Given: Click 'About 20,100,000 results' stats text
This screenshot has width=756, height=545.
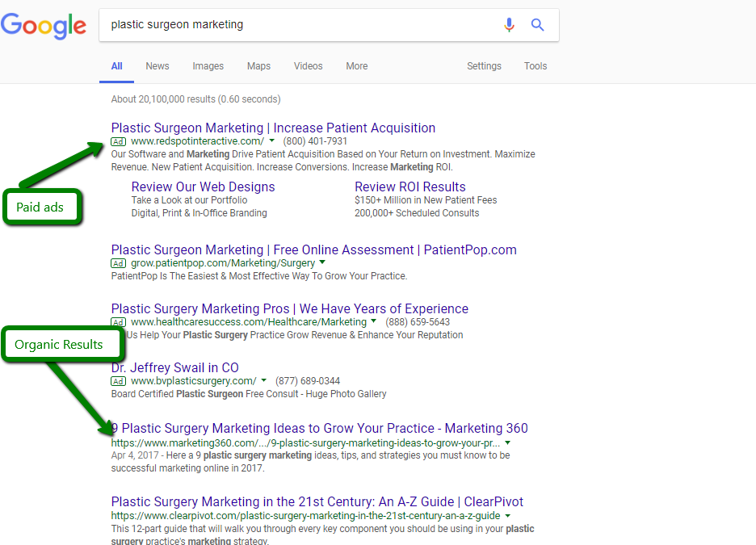Looking at the screenshot, I should pos(195,99).
